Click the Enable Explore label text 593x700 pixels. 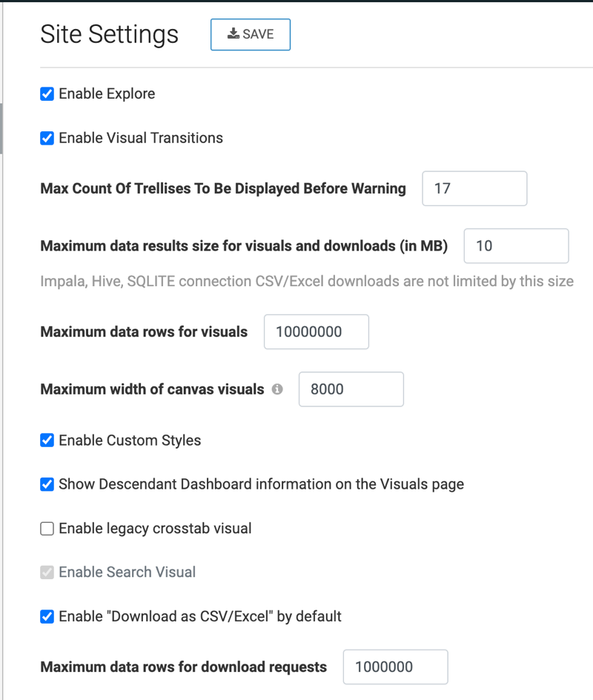click(x=107, y=93)
